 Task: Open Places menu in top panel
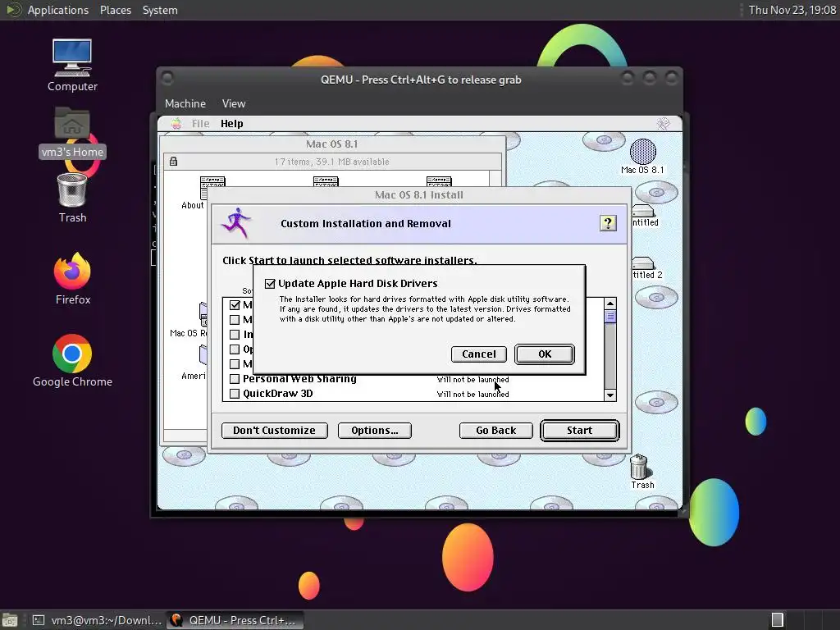click(x=115, y=10)
